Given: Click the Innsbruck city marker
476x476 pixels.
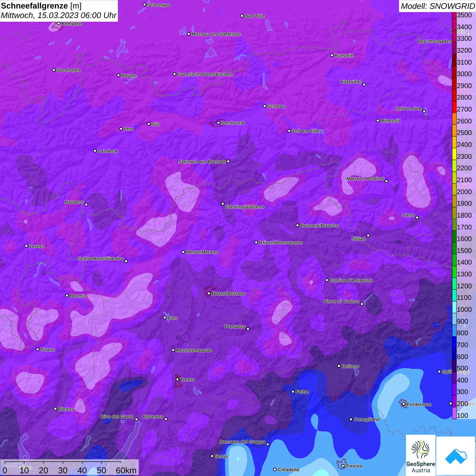Looking at the screenshot, I should coord(218,123).
